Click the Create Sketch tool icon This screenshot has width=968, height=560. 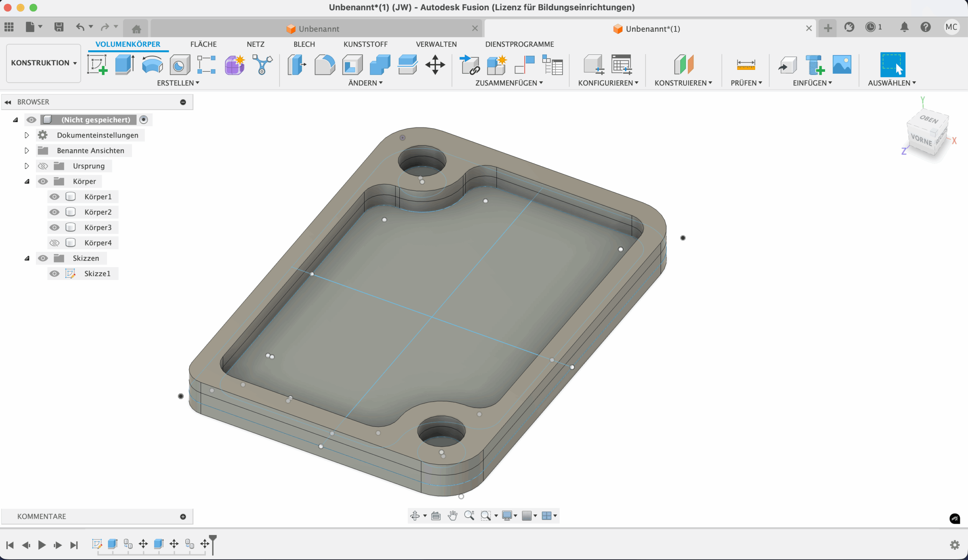pyautogui.click(x=97, y=65)
